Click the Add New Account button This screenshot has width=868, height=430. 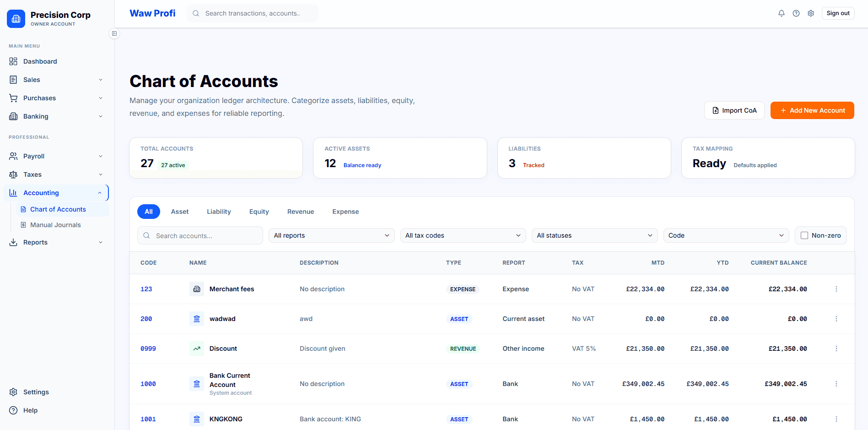tap(812, 110)
